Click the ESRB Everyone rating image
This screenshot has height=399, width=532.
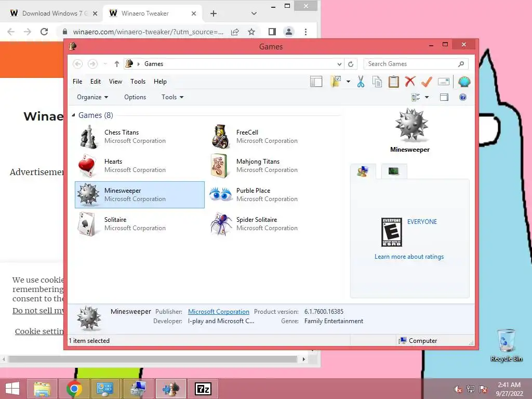coord(392,232)
